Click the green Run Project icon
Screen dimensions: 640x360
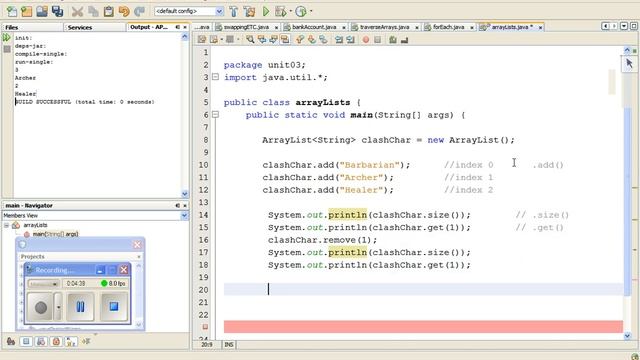coord(266,11)
